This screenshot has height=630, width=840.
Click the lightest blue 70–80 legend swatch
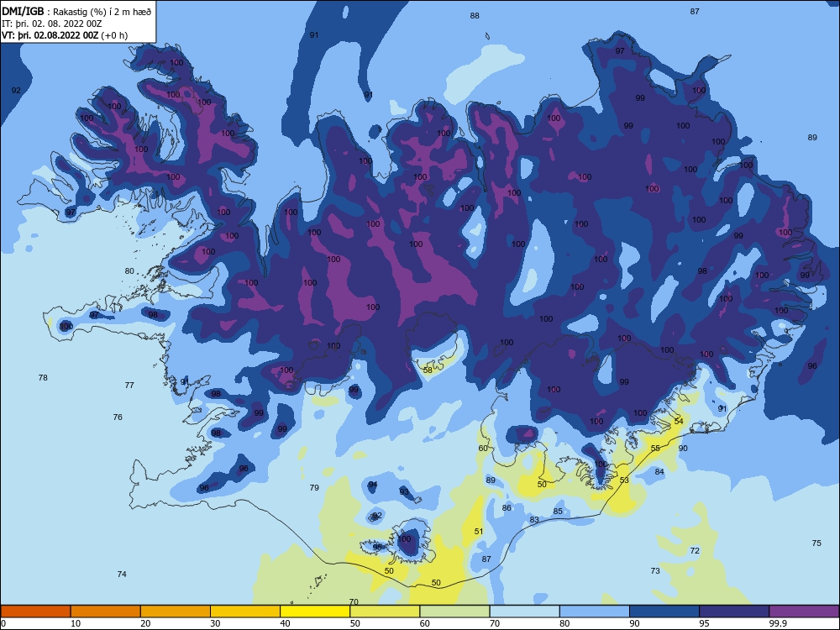[x=524, y=612]
